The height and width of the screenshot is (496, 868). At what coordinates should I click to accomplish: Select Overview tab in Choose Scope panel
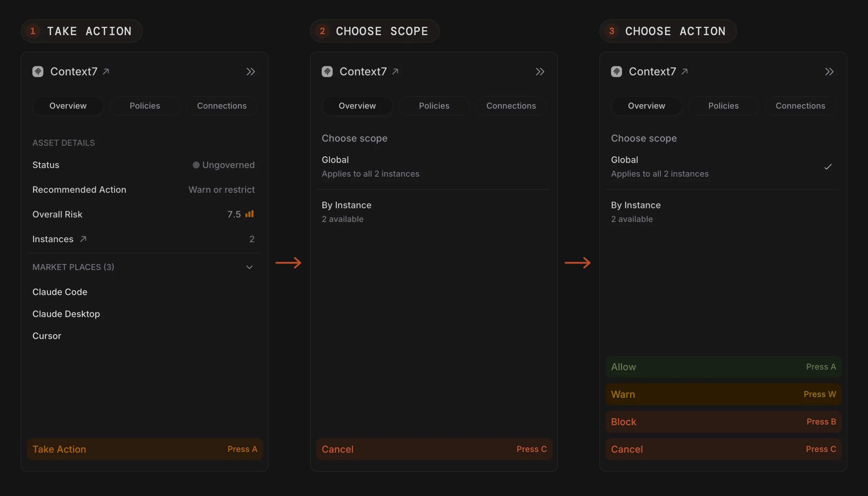[357, 106]
